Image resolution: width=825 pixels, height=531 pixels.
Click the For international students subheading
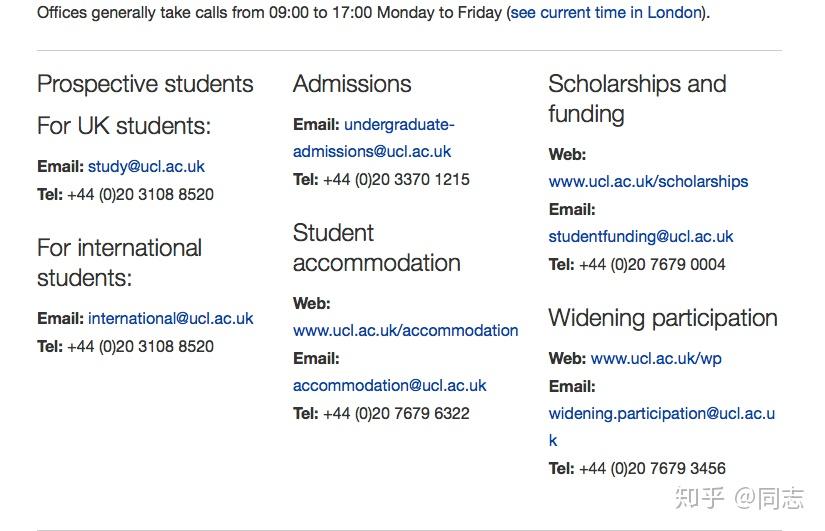(x=119, y=262)
